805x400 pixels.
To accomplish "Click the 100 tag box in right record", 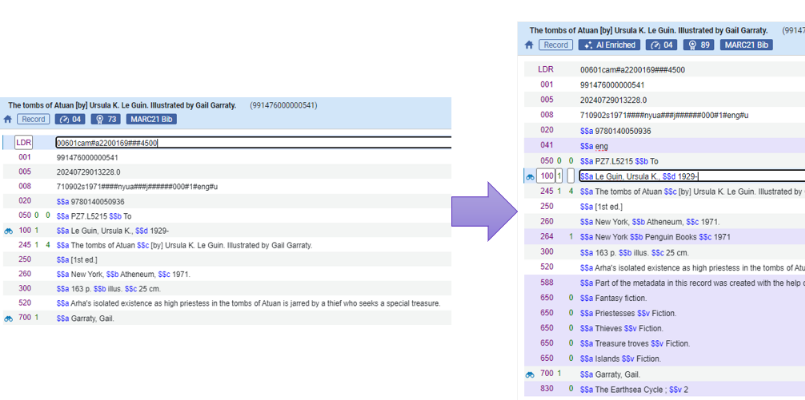I will pyautogui.click(x=546, y=176).
